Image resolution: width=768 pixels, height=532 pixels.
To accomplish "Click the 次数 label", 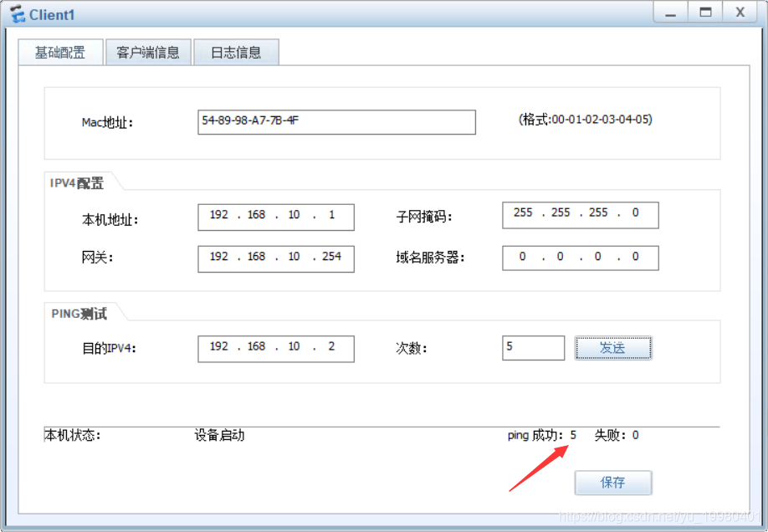I will click(412, 348).
